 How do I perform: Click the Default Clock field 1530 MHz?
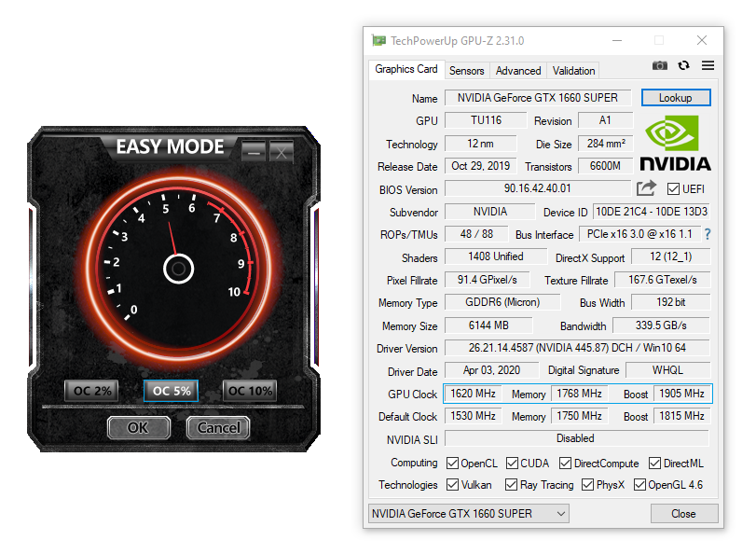(473, 416)
